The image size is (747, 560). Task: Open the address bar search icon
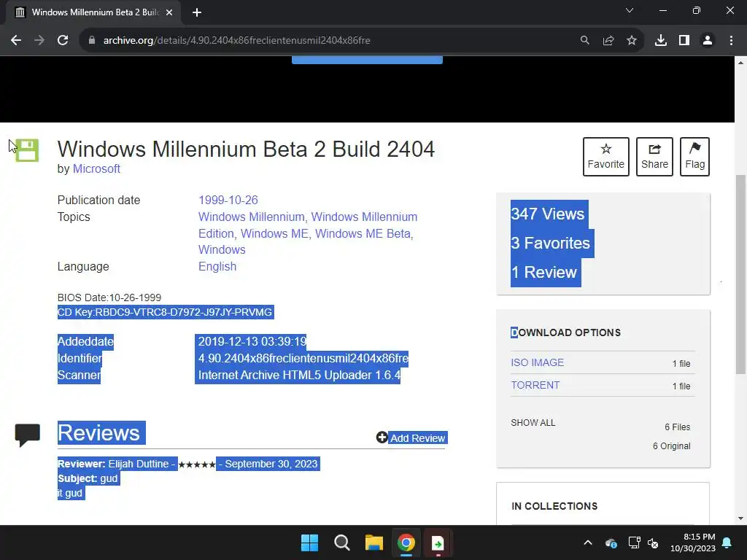[x=584, y=41]
